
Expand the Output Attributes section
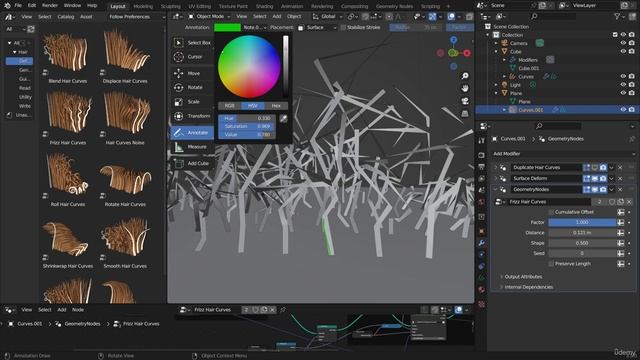click(523, 277)
